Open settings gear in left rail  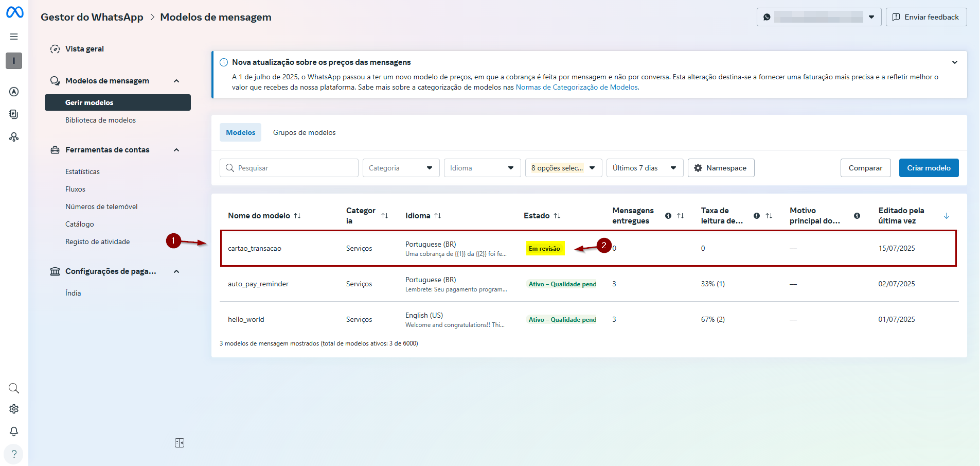tap(14, 409)
